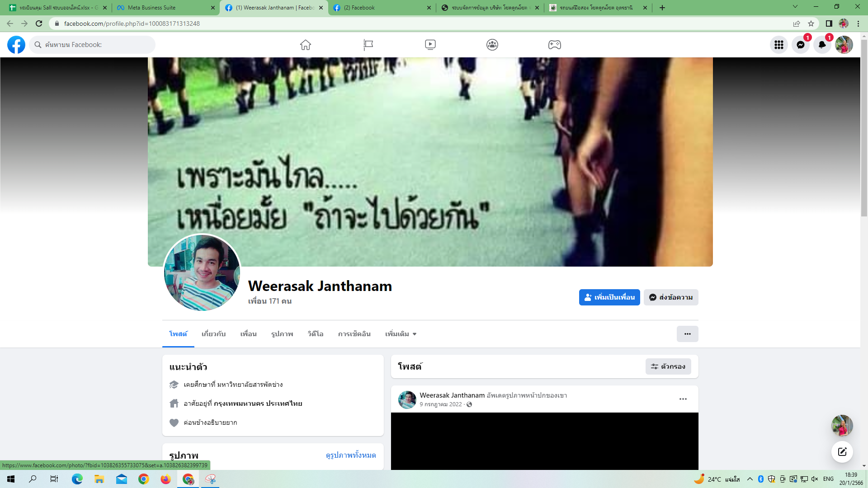Open Weerasak Janthanam's profile picture
The image size is (868, 488).
pyautogui.click(x=202, y=272)
